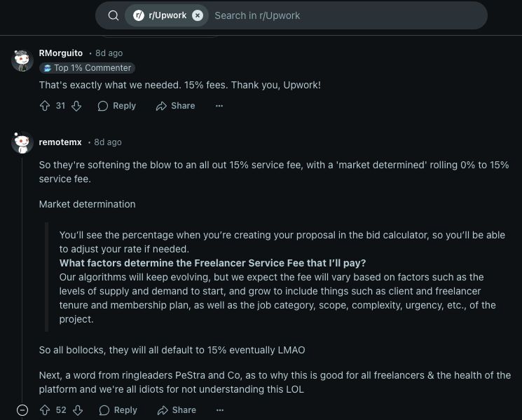The image size is (522, 420).
Task: Downvote RMorguito's comment
Action: pos(77,106)
